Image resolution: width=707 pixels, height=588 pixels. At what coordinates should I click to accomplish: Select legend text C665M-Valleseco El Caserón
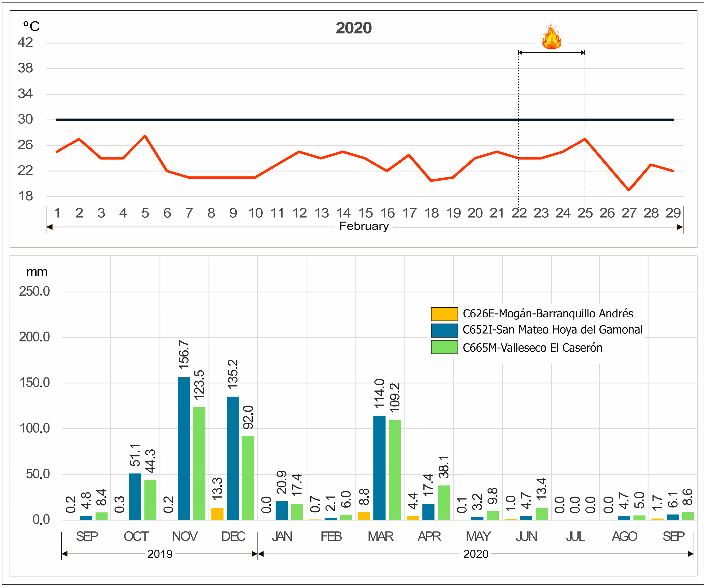(532, 348)
